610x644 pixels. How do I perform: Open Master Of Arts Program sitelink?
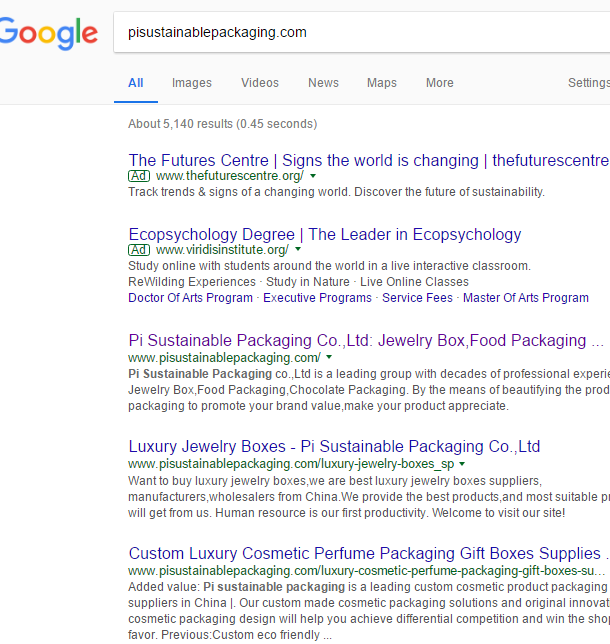[526, 298]
